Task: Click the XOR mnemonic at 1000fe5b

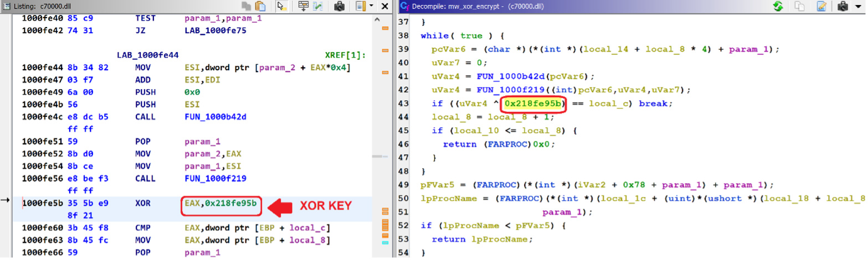Action: coord(142,202)
